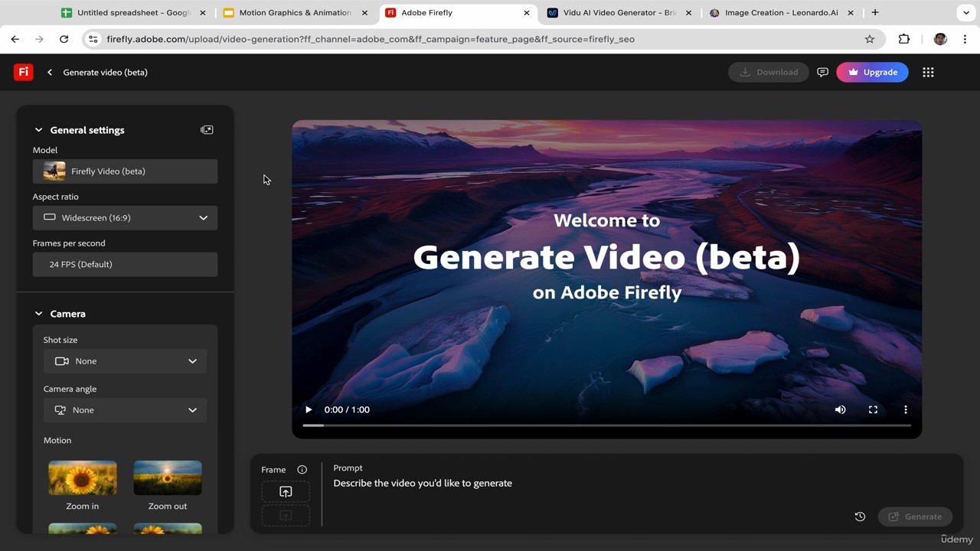This screenshot has height=551, width=980.
Task: Reload the page in Chrome
Action: (x=64, y=39)
